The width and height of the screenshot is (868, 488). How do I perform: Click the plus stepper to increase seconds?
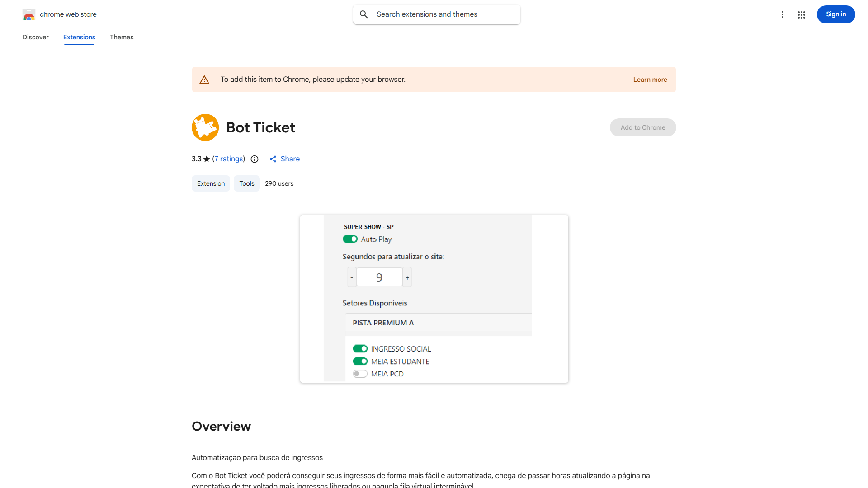406,277
